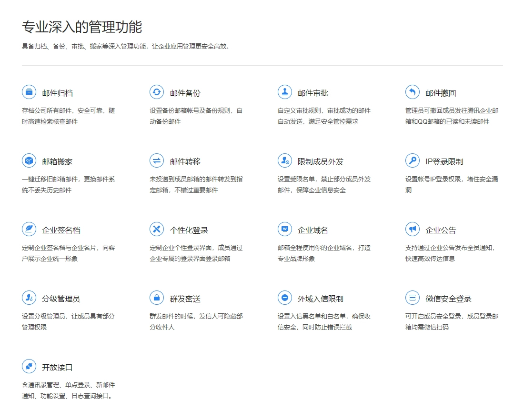Click the 开放接口 plug icon
The width and height of the screenshot is (524, 420).
pos(29,366)
